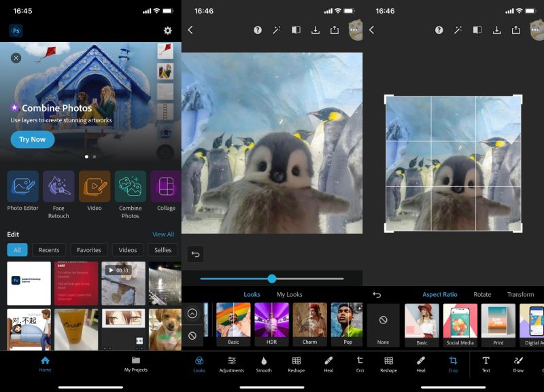This screenshot has height=392, width=544.
Task: Open the 00:33 video thumbnail
Action: tap(124, 283)
